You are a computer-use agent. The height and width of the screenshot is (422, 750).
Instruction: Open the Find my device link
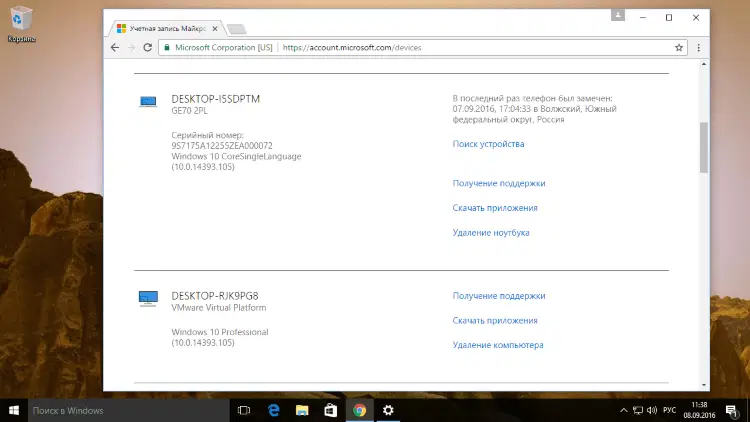[x=488, y=144]
